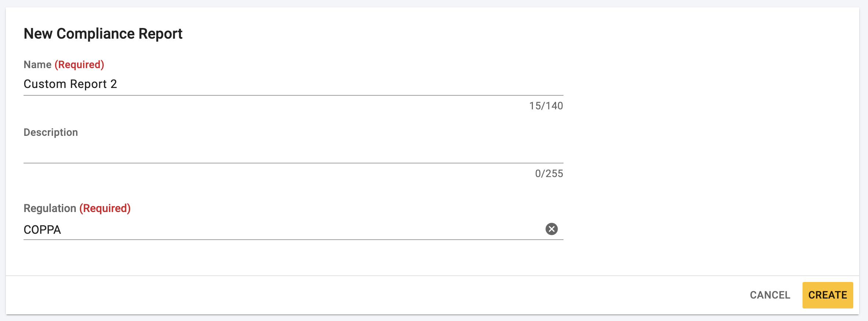
Task: Click the Name (Required) label
Action: (63, 64)
